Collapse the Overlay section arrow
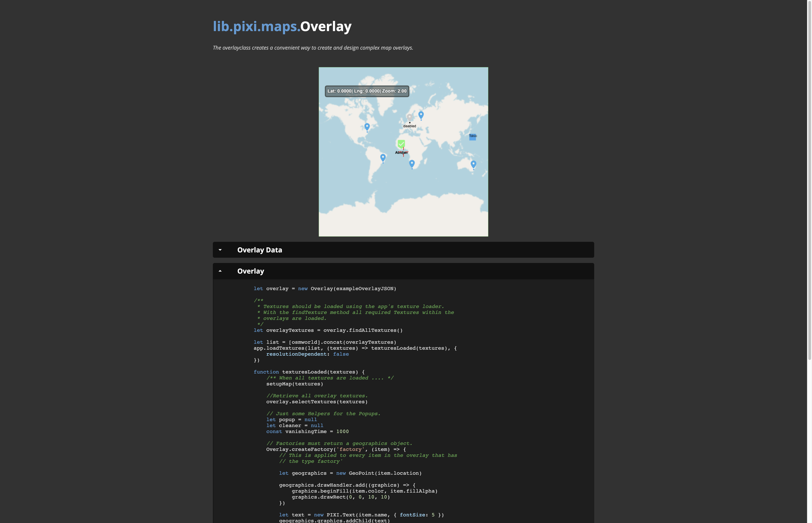This screenshot has width=812, height=523. point(220,271)
